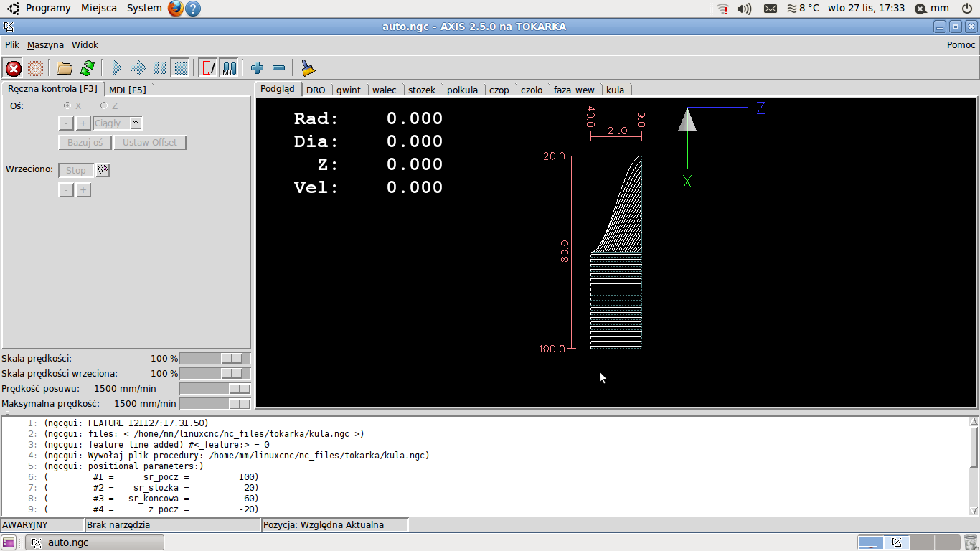Switch to DRO tab
Screen dimensions: 980x551
tap(316, 90)
